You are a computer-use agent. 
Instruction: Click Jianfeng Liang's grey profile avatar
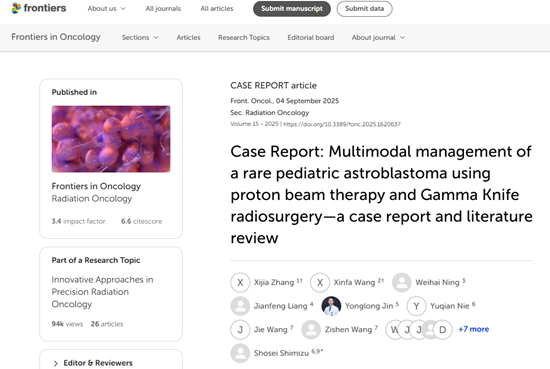pos(240,306)
